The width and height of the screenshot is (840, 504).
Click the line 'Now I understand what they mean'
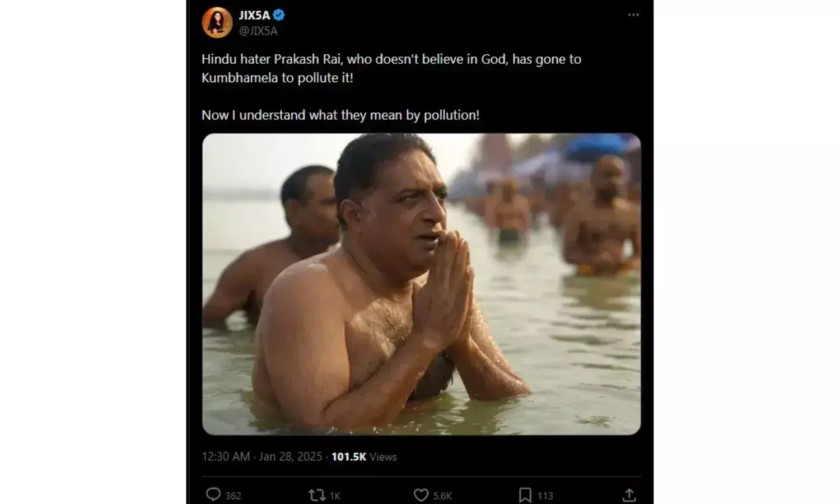[x=340, y=115]
